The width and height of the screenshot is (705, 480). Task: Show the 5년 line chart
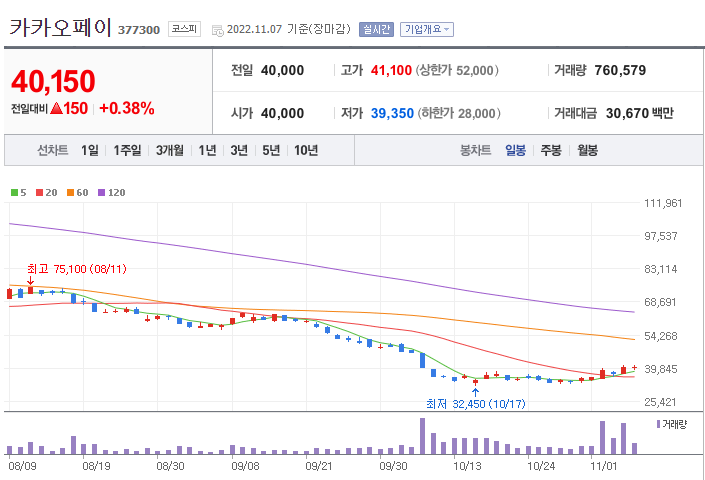click(x=271, y=150)
